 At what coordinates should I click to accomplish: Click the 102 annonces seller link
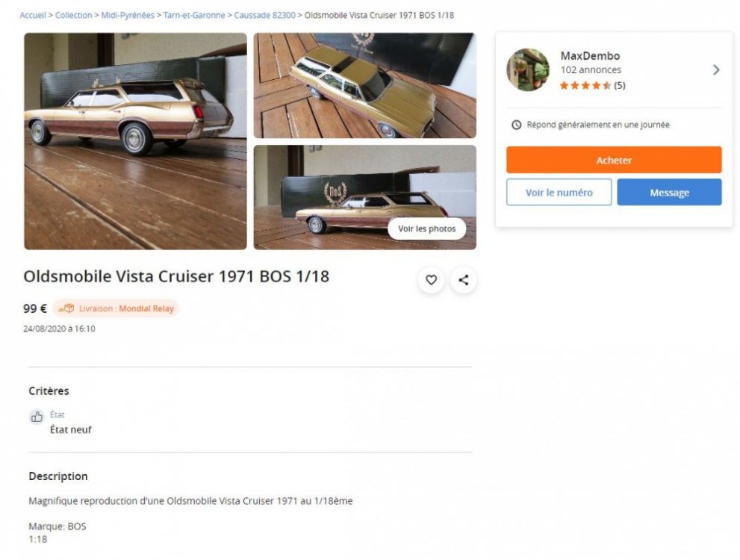[591, 70]
